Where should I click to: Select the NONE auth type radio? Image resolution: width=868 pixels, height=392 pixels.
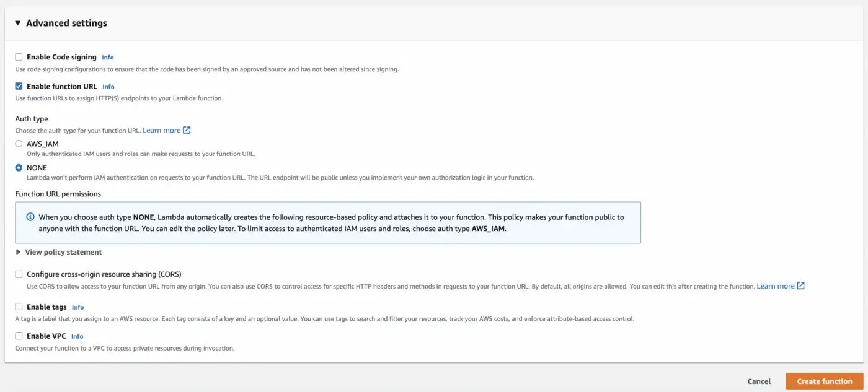pyautogui.click(x=19, y=168)
